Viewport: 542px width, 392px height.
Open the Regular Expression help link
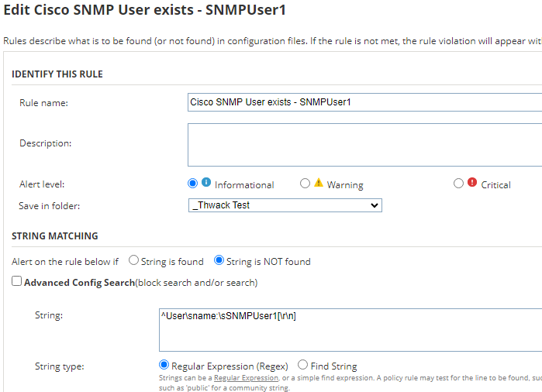pos(246,378)
